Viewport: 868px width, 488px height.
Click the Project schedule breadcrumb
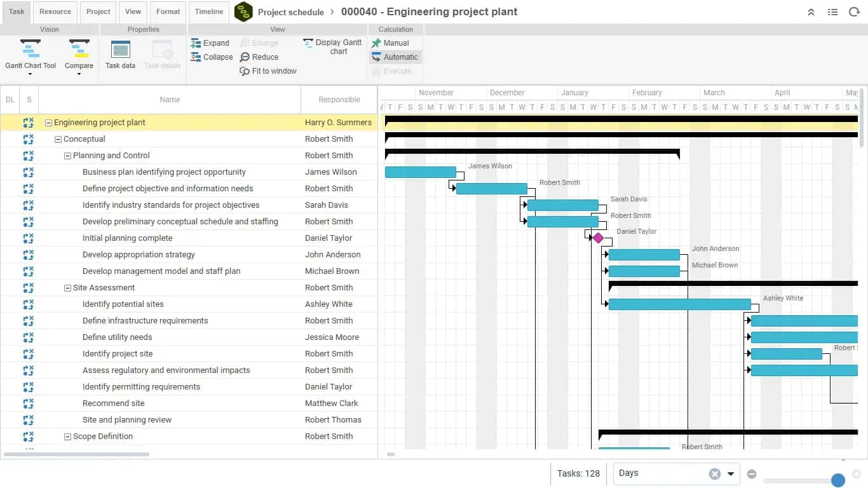click(x=290, y=12)
